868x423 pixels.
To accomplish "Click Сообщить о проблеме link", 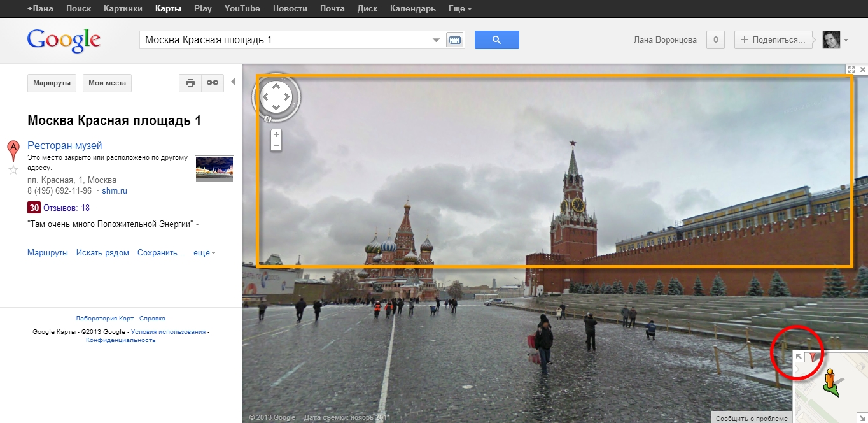I will point(752,419).
